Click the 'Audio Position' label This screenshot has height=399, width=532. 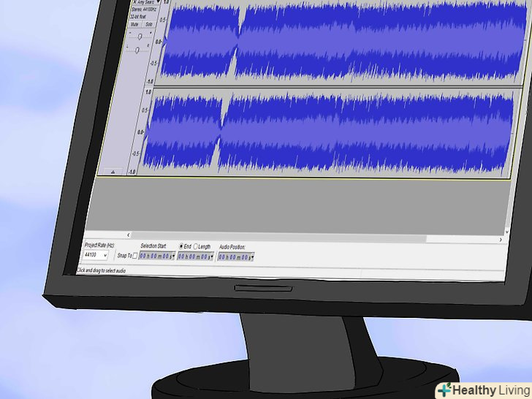pyautogui.click(x=232, y=247)
